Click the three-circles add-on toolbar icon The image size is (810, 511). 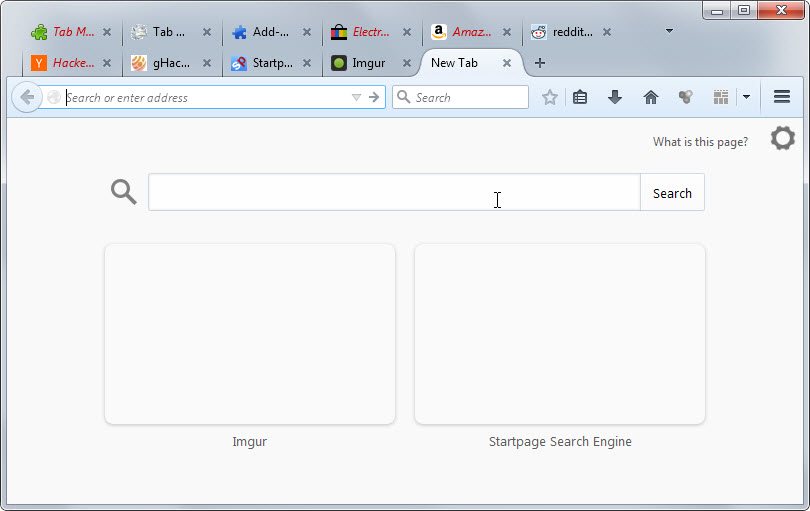coord(686,97)
